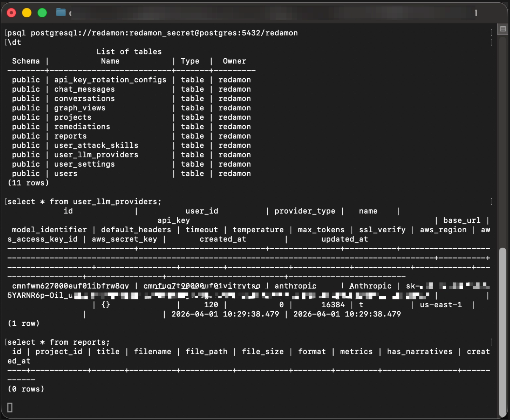The image size is (510, 420).
Task: Click the \dt command line
Action: coord(14,42)
